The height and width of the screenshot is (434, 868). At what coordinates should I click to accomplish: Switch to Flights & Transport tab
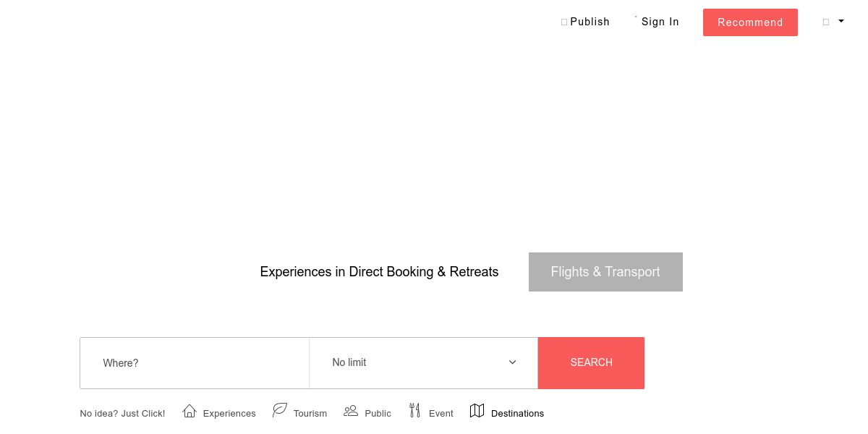605,272
